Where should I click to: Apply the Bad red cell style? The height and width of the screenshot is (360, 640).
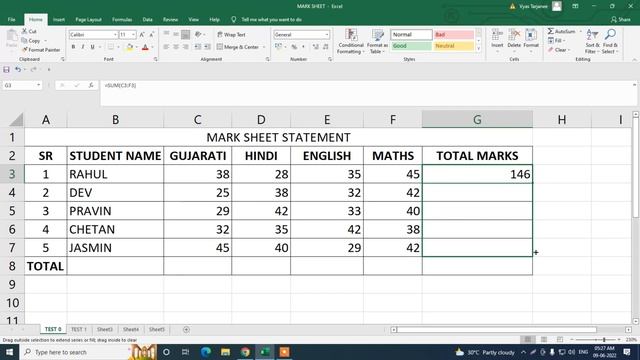[x=453, y=35]
